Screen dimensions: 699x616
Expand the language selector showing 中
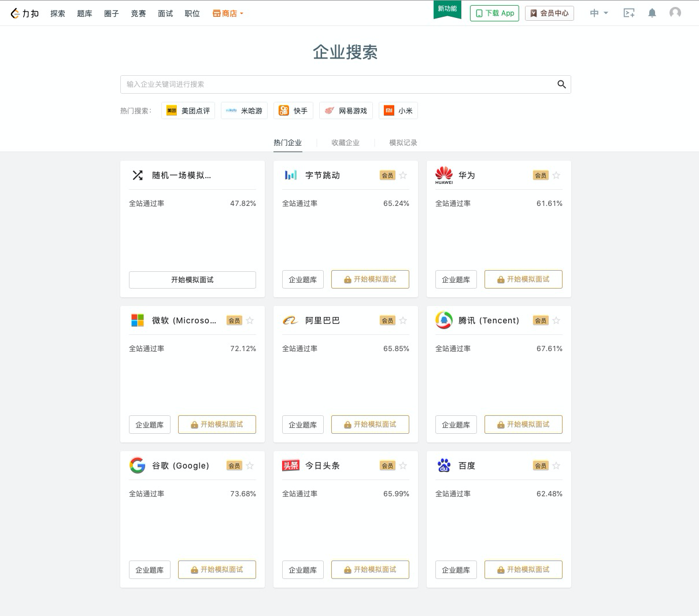(598, 12)
